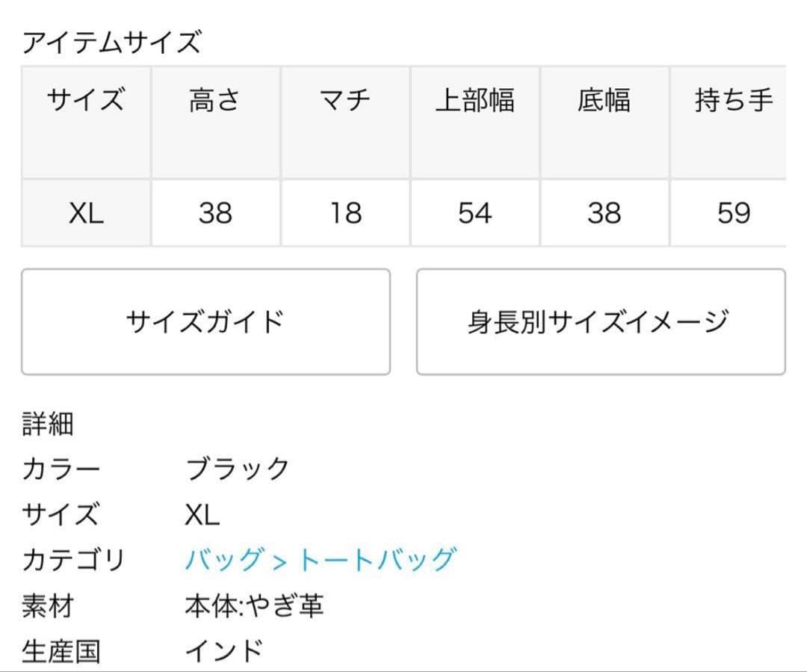Screen dimensions: 807x672
Task: Select the インド country value
Action: (224, 651)
